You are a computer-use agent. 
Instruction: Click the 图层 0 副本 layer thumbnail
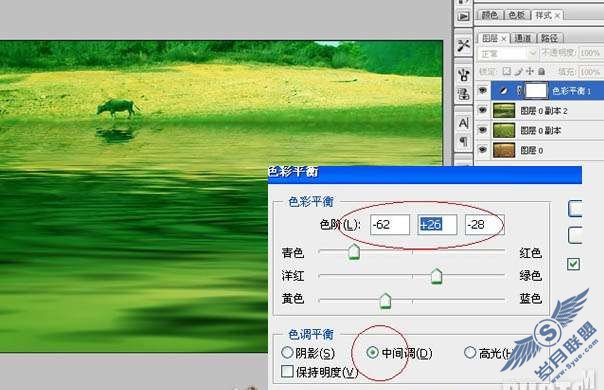pos(504,130)
